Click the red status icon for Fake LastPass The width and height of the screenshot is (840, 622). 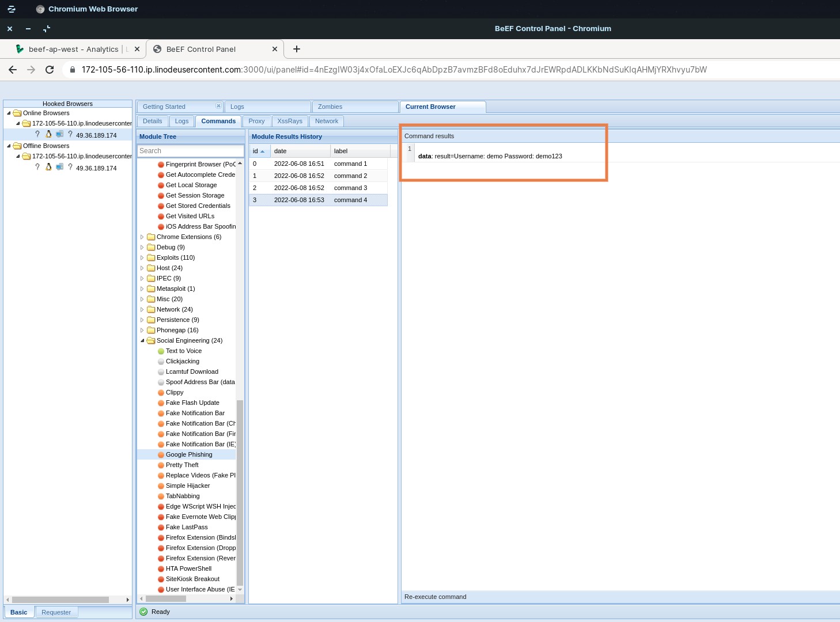point(161,528)
